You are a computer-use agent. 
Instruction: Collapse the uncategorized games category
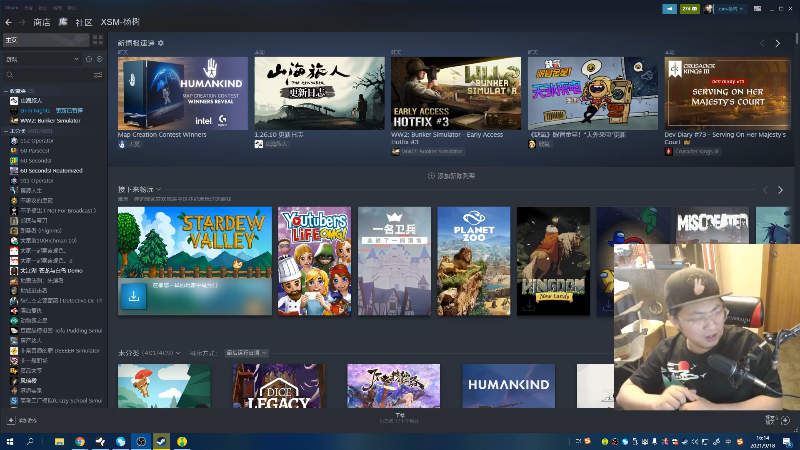[x=6, y=131]
